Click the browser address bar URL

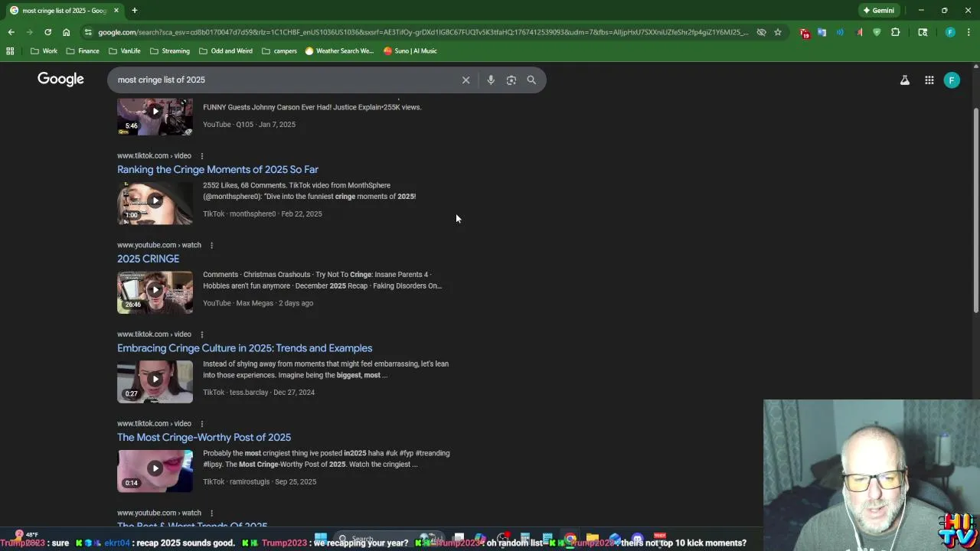[x=423, y=32]
